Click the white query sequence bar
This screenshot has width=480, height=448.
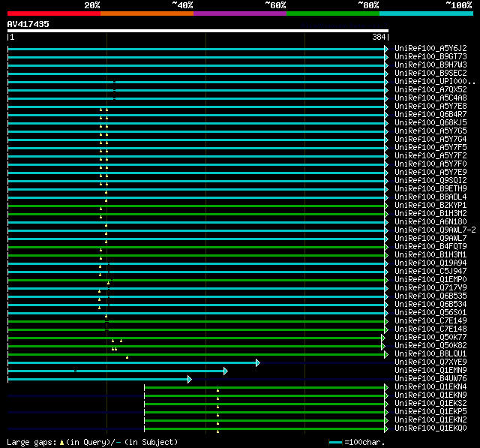point(197,31)
